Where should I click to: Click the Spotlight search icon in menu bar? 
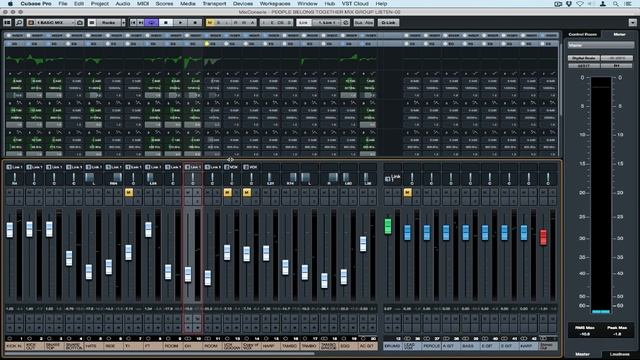[x=616, y=4]
